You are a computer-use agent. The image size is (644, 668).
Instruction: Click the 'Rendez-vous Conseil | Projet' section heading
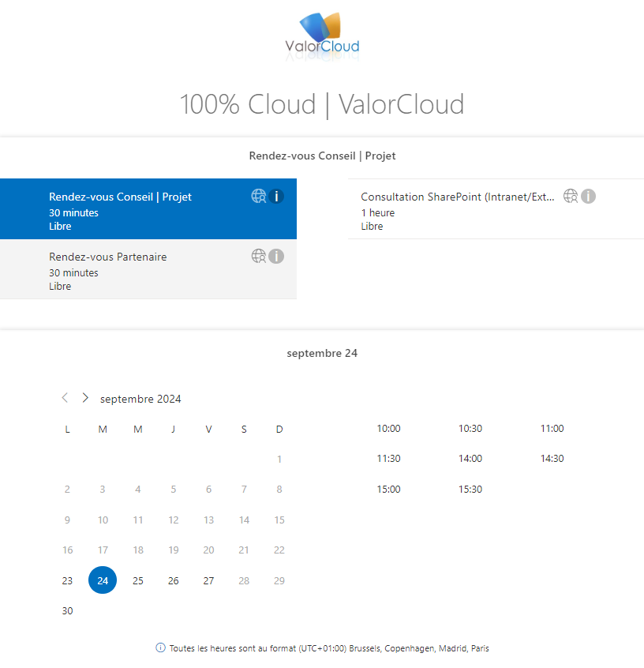pos(322,156)
